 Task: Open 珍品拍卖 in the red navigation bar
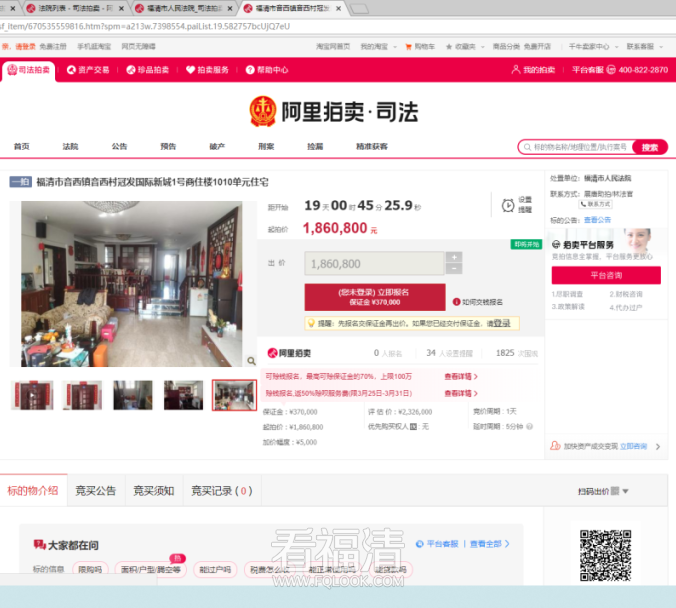tap(148, 70)
